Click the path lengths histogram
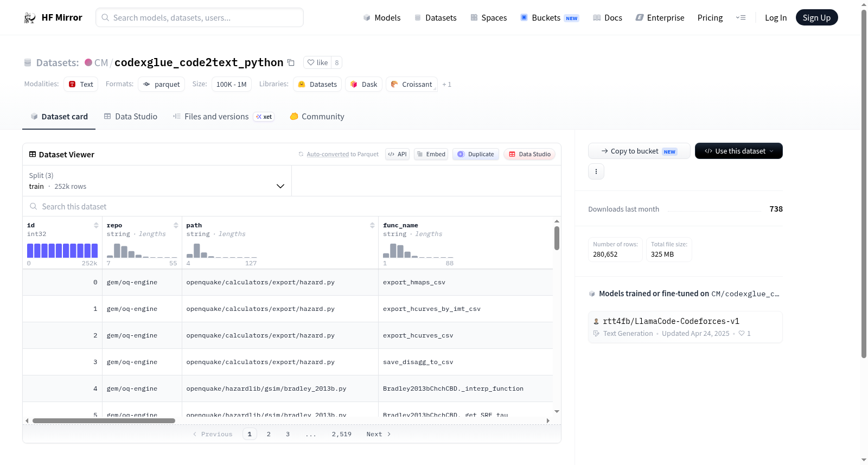 pyautogui.click(x=221, y=250)
